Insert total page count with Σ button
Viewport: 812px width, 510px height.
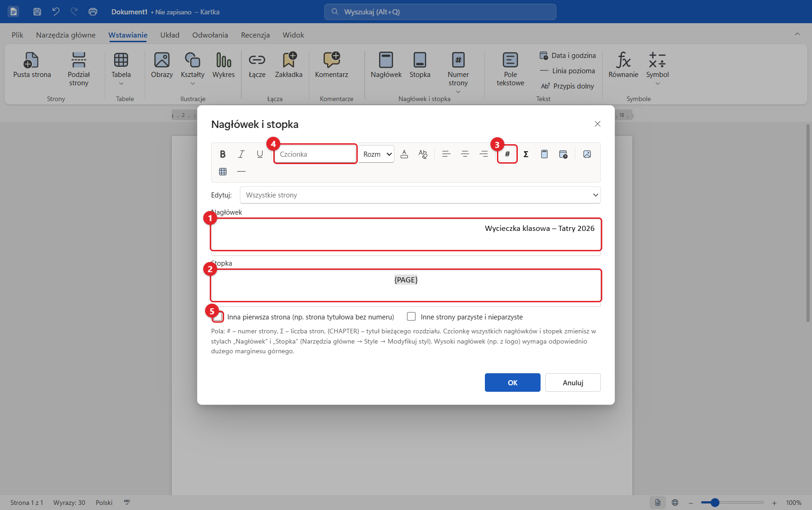pos(526,154)
